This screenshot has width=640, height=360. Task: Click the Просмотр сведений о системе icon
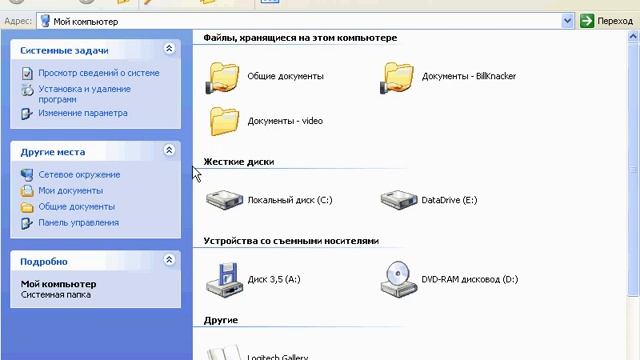[x=27, y=73]
